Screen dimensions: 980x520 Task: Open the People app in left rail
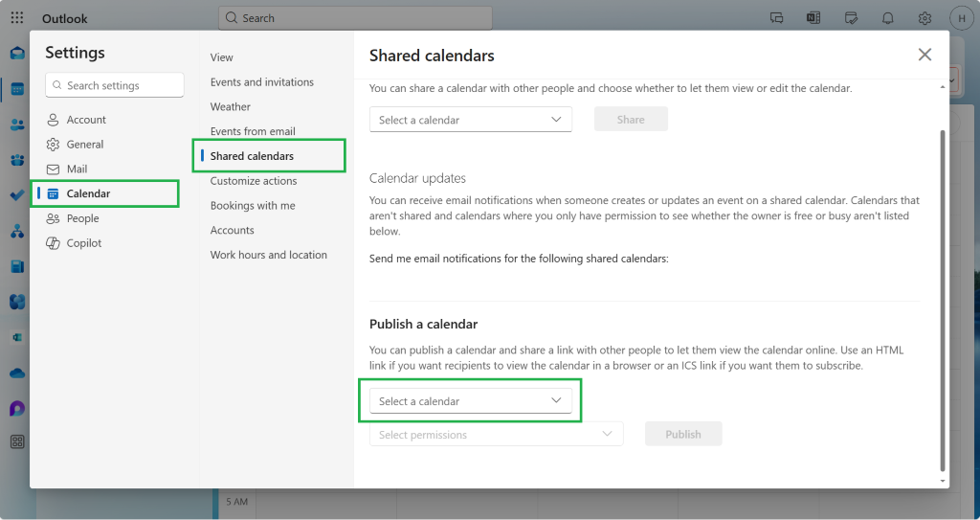point(17,125)
